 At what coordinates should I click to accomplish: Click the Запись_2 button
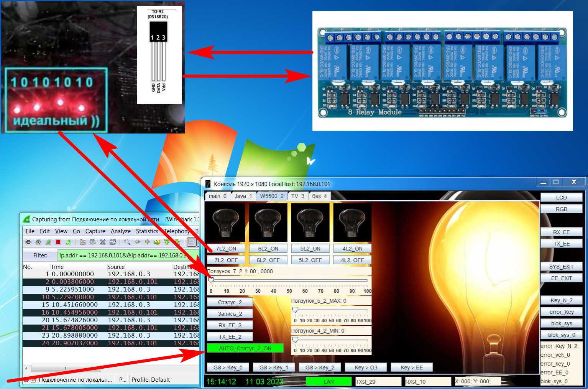pyautogui.click(x=230, y=314)
